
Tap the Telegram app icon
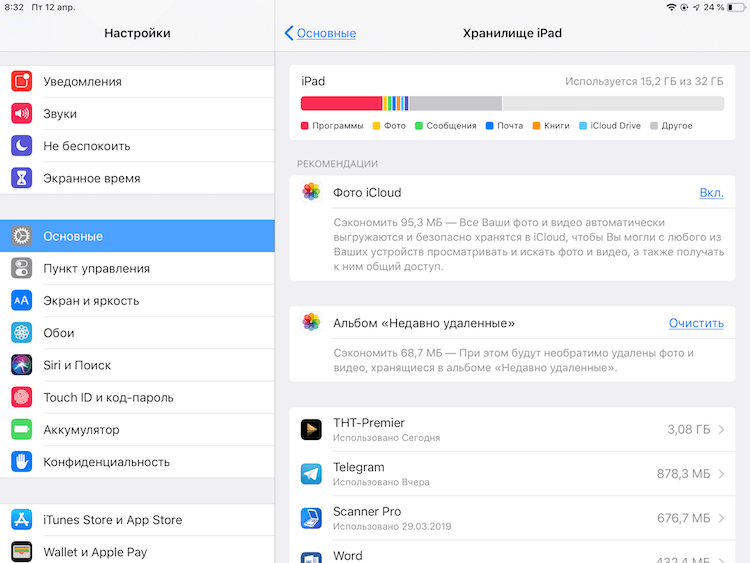tap(311, 474)
